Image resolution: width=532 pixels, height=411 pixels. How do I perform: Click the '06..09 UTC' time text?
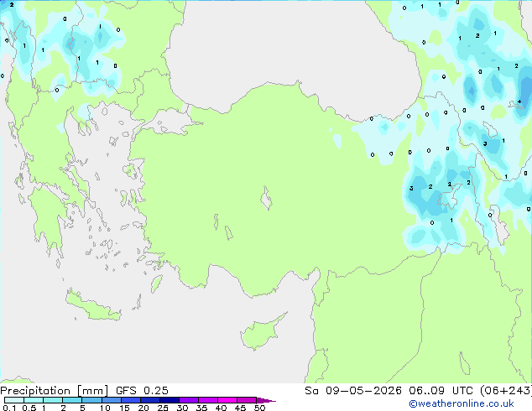click(442, 391)
